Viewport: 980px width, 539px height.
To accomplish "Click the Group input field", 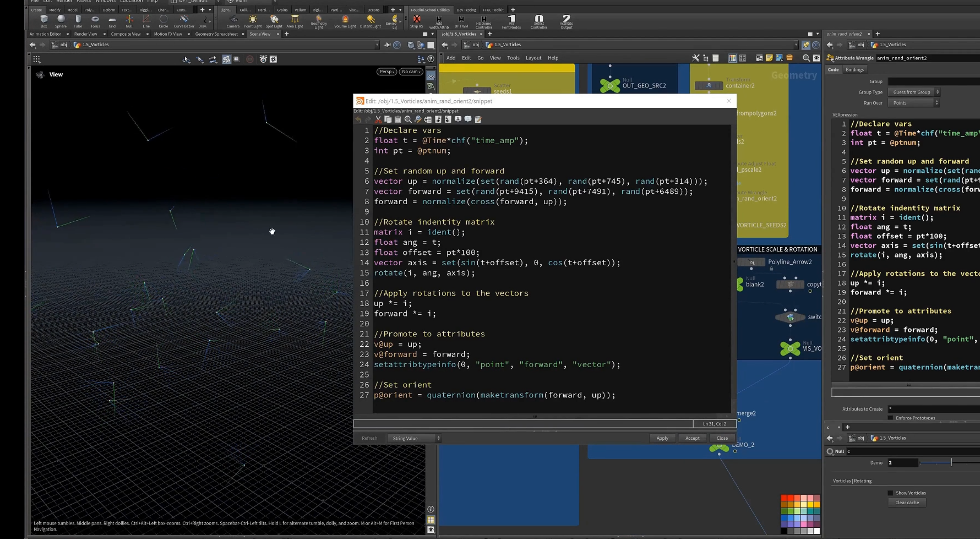I will point(934,81).
